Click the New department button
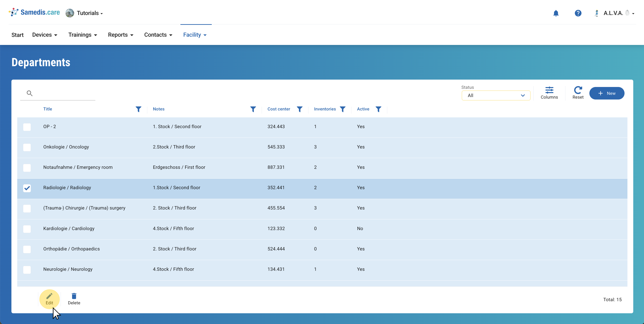This screenshot has height=324, width=644. point(606,93)
